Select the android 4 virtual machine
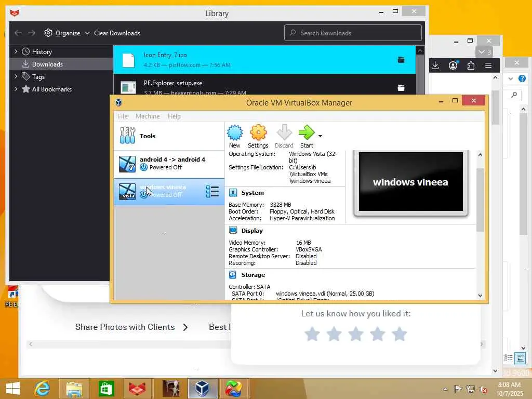 pyautogui.click(x=169, y=164)
